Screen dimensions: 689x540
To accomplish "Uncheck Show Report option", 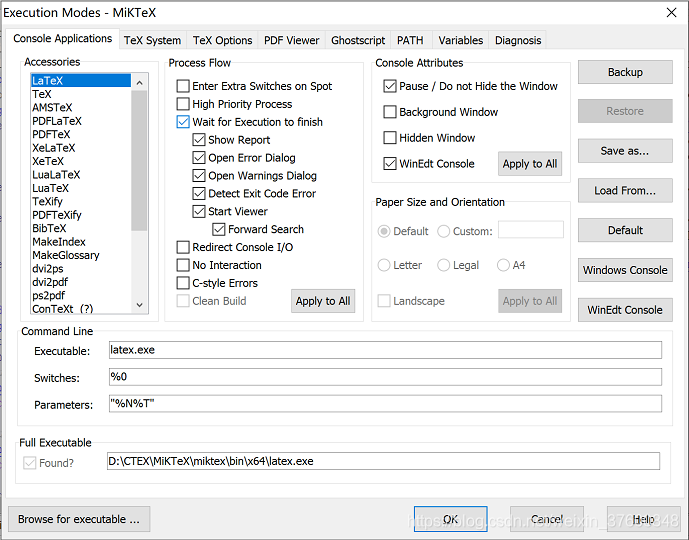I will [x=199, y=140].
